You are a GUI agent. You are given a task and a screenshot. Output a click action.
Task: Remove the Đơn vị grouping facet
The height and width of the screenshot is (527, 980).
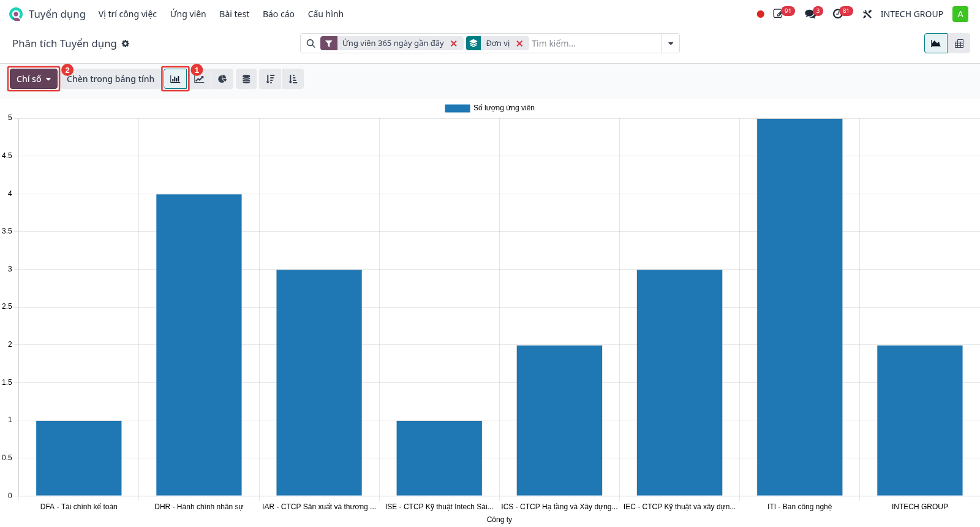[519, 44]
